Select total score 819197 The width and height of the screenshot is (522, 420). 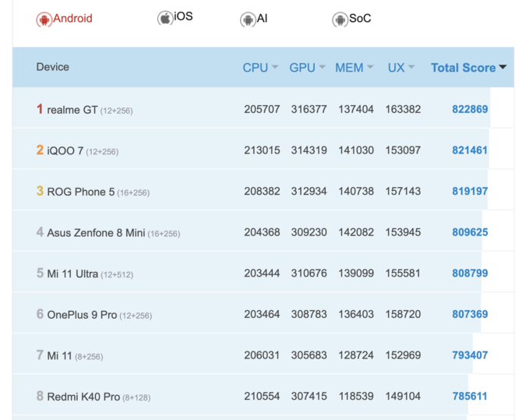(470, 191)
